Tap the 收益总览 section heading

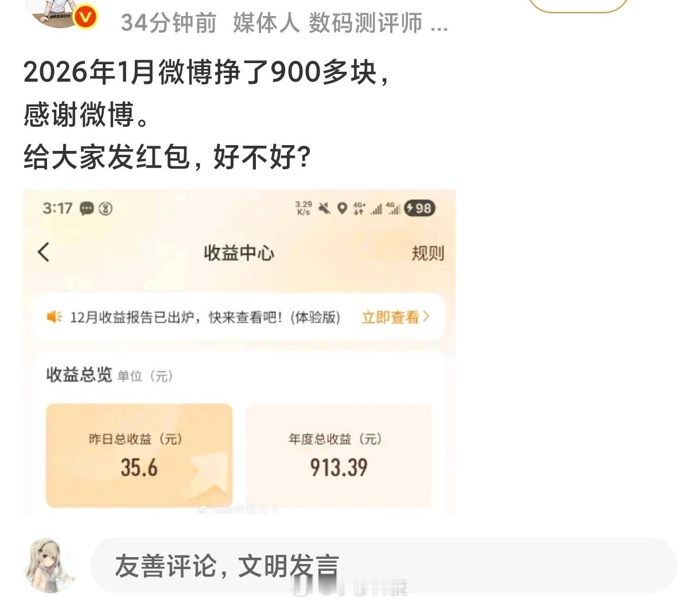(x=79, y=375)
